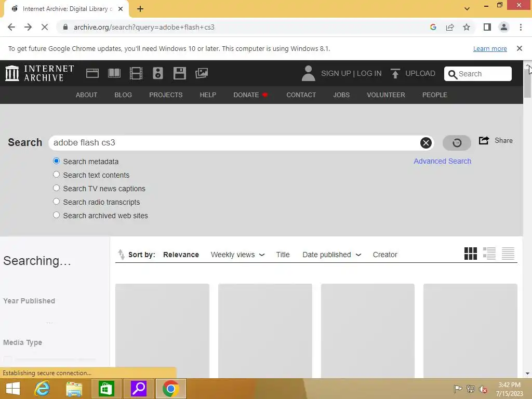
Task: Open the PEOPLE nav item
Action: pyautogui.click(x=435, y=95)
